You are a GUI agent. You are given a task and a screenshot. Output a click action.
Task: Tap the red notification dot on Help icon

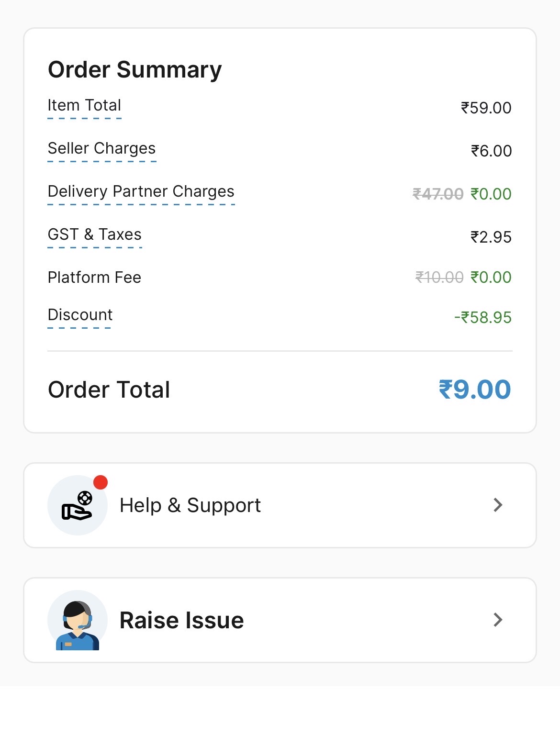point(101,482)
